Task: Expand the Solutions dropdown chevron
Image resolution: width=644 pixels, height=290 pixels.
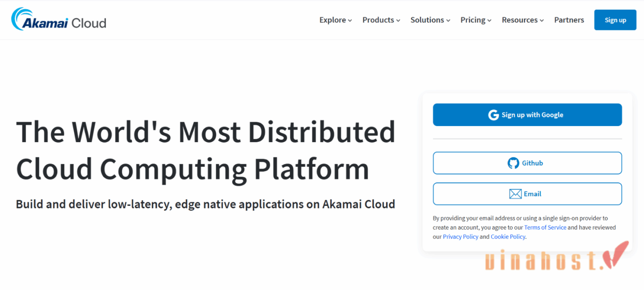Action: click(448, 21)
